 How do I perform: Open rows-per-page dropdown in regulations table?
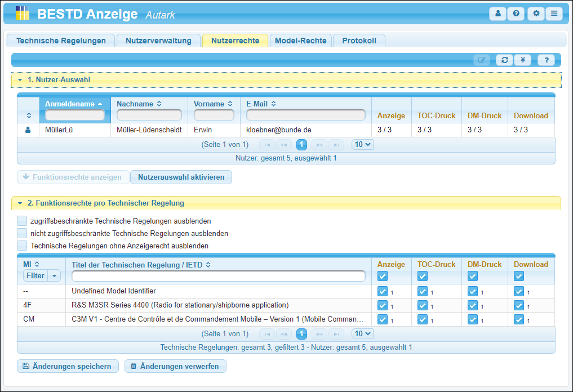pos(362,333)
